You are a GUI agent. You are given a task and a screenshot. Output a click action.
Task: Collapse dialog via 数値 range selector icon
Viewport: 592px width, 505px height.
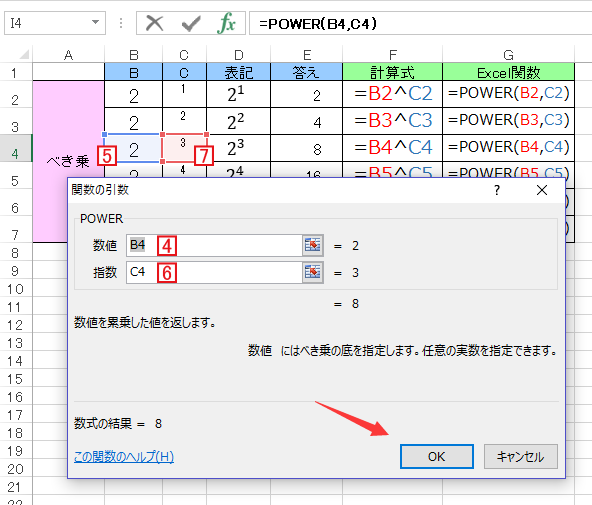click(x=313, y=245)
